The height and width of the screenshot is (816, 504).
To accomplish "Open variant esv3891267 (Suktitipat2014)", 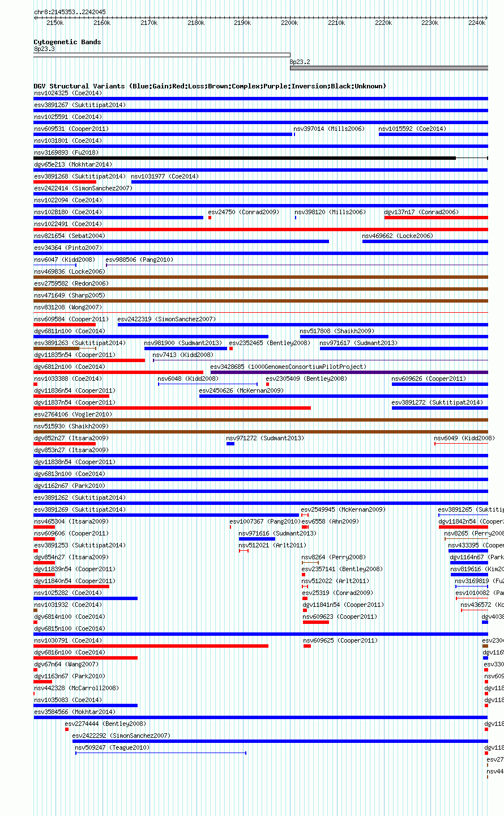I will pyautogui.click(x=260, y=110).
